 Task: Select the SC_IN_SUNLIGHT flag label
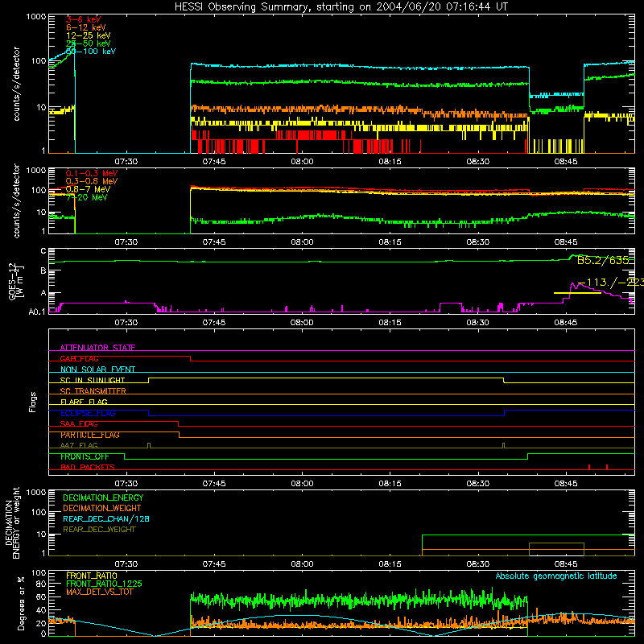93,380
